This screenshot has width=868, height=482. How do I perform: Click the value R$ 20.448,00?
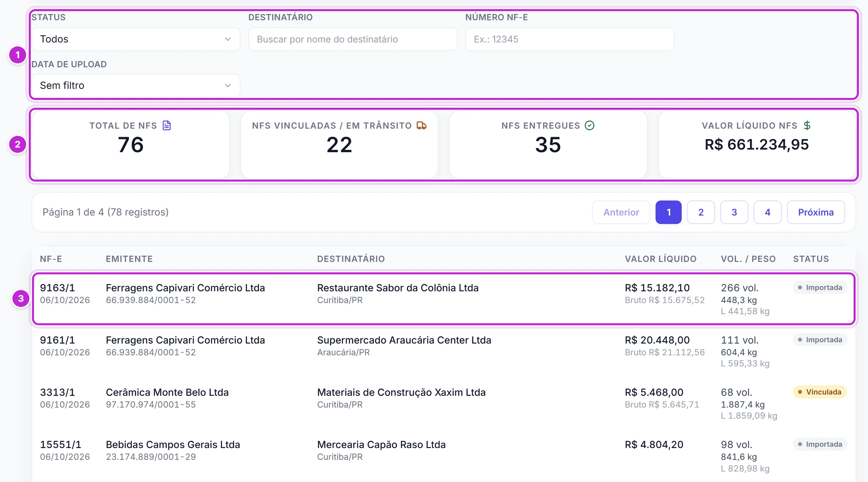pyautogui.click(x=657, y=340)
